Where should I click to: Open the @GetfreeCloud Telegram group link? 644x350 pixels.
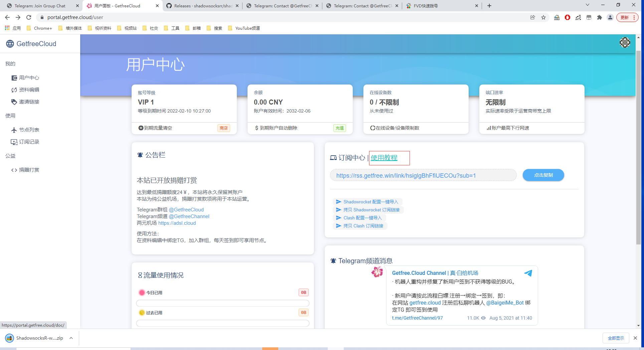point(186,210)
